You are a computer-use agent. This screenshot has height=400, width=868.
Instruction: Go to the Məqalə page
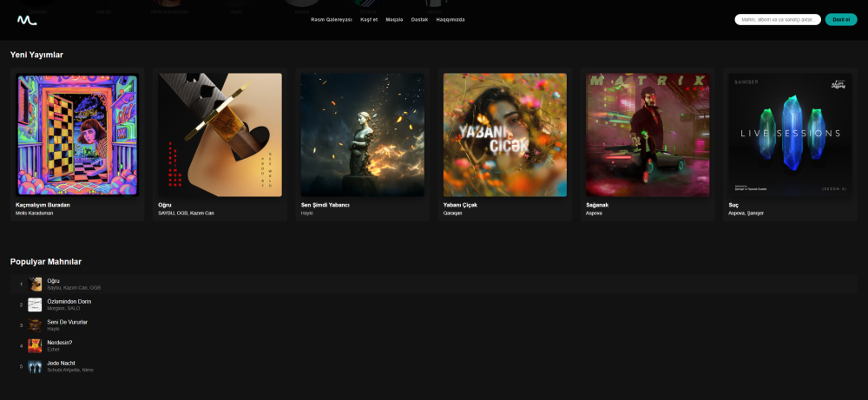(x=394, y=20)
